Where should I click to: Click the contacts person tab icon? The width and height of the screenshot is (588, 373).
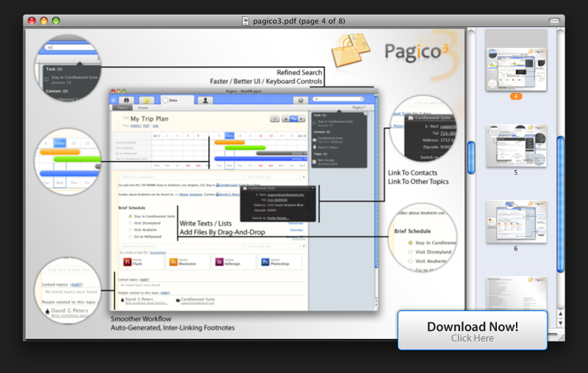pyautogui.click(x=205, y=100)
